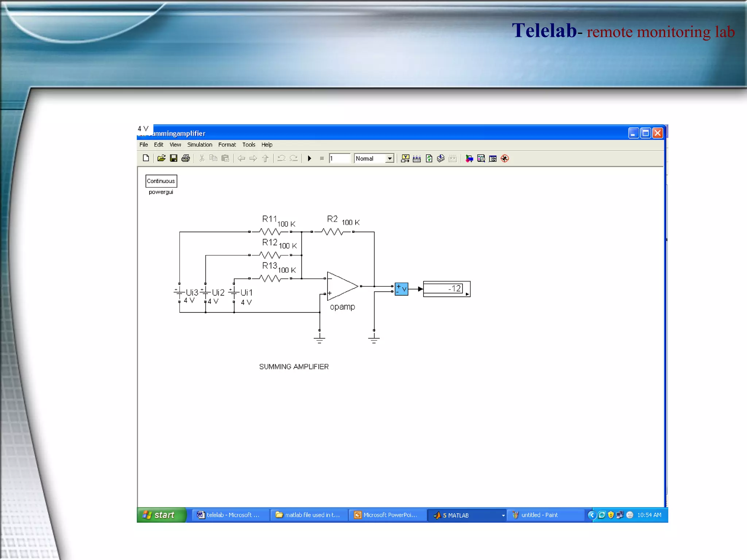
Task: Expand the MATLAB taskbar group dropdown
Action: click(503, 515)
